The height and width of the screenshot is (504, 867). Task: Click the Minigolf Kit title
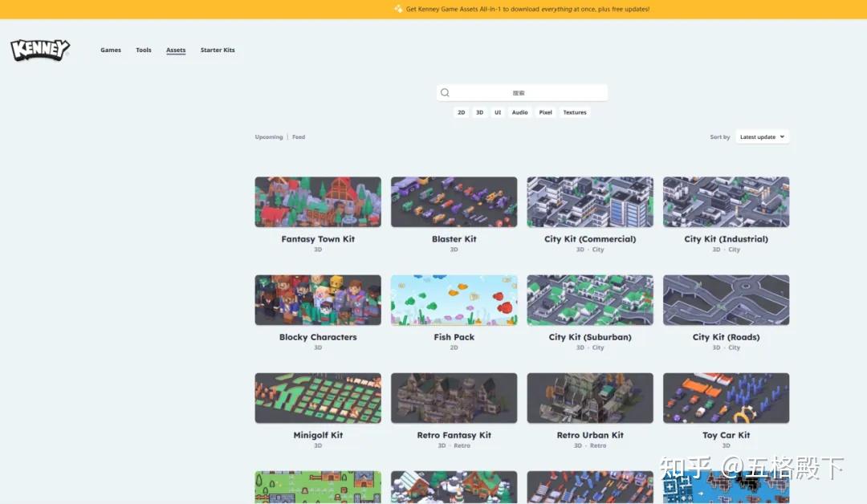click(318, 436)
